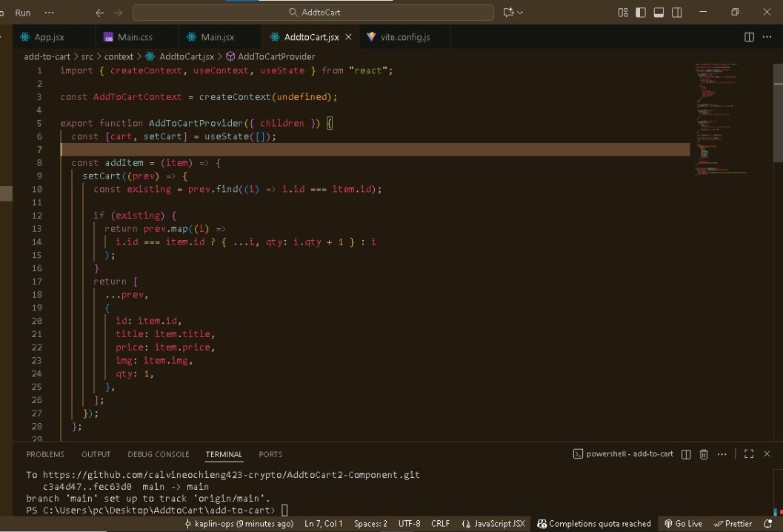783x532 pixels.
Task: Open the DEBUG CONSOLE panel tab
Action: [159, 454]
